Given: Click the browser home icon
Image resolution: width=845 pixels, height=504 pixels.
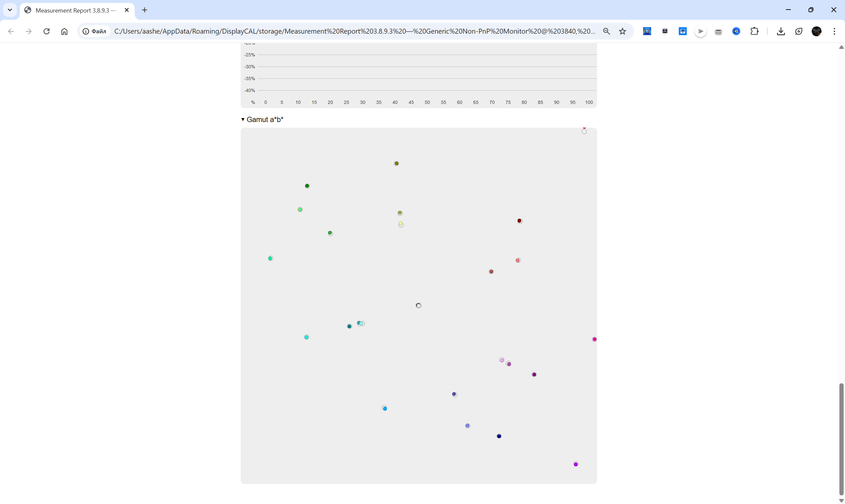Looking at the screenshot, I should (64, 31).
